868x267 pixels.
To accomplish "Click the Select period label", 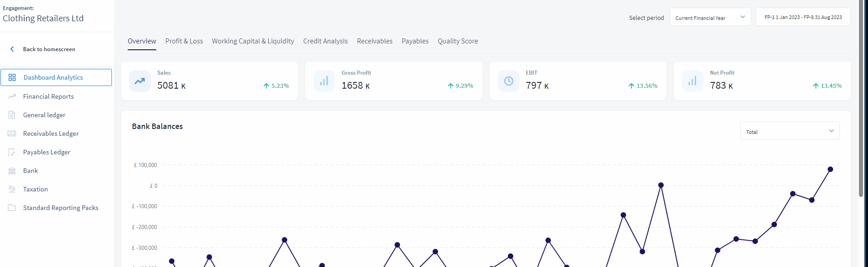I will (646, 18).
